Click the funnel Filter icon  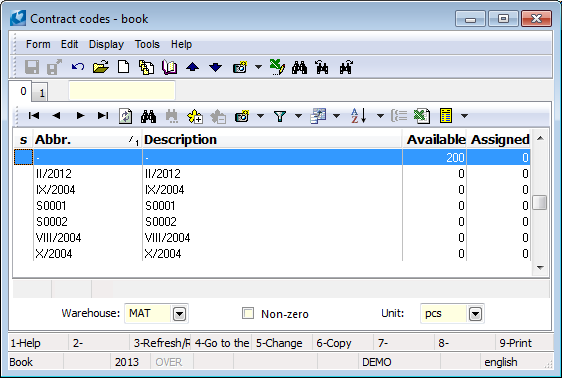(x=280, y=116)
